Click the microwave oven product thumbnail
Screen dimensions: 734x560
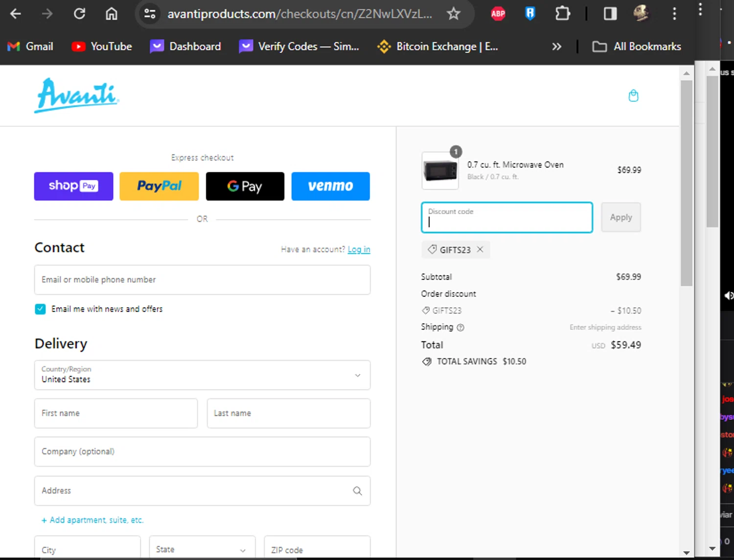coord(440,171)
